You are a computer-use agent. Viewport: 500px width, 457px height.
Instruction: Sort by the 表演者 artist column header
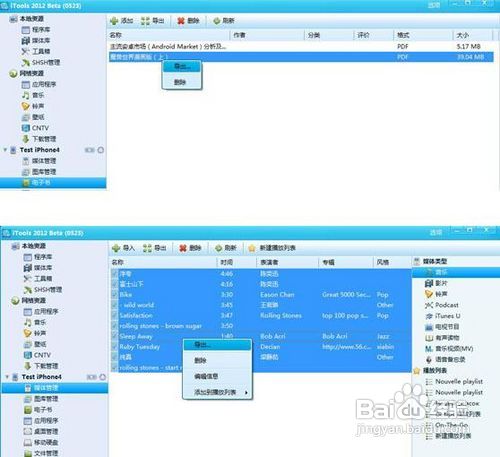tap(269, 262)
